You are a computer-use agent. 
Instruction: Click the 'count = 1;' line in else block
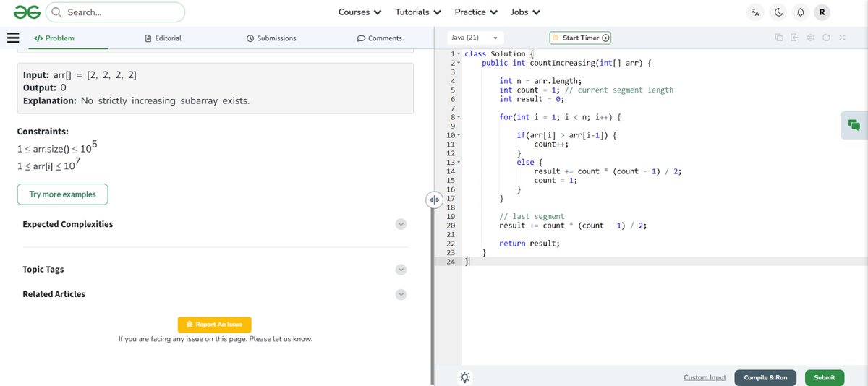[556, 181]
